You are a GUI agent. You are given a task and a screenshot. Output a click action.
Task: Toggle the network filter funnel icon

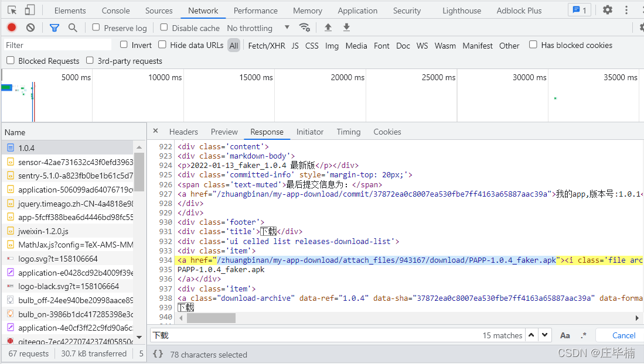tap(54, 28)
